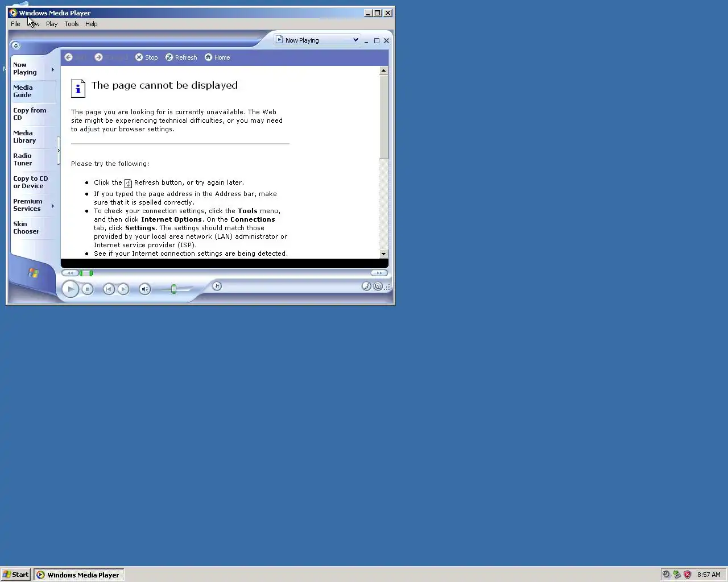The height and width of the screenshot is (582, 728).
Task: Expand the Premium Services arrow
Action: (53, 206)
